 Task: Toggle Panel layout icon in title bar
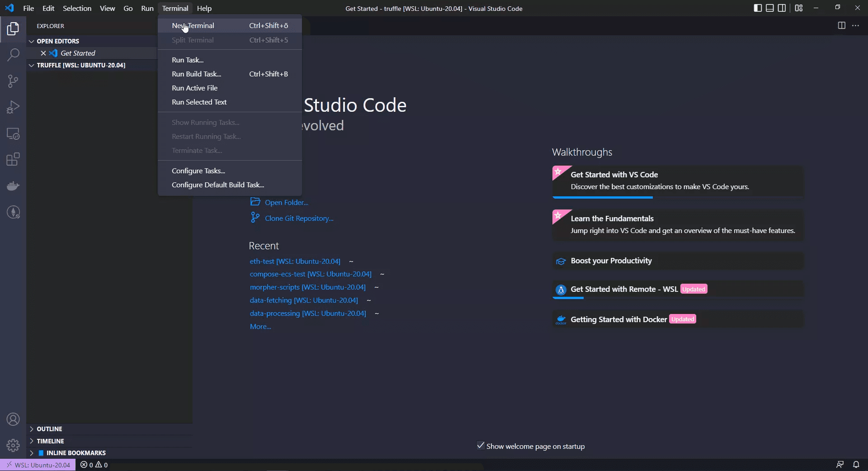pos(770,8)
